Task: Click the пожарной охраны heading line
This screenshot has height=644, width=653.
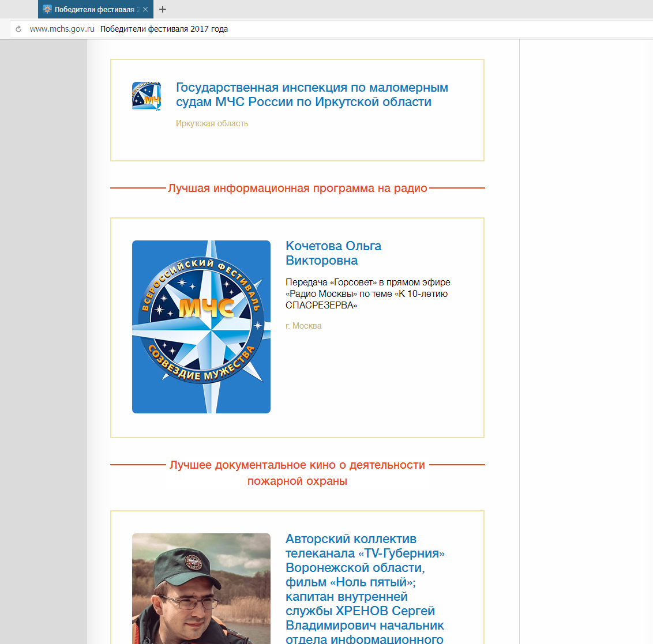Action: pos(297,481)
